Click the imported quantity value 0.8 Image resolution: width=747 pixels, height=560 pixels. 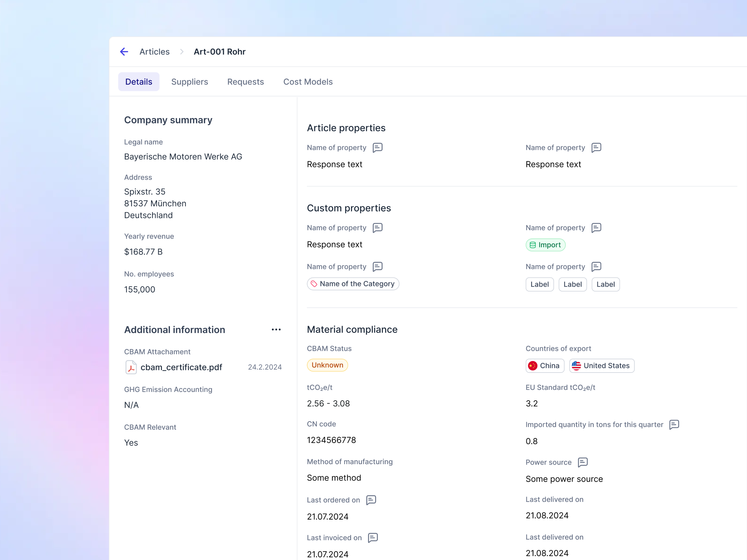[x=532, y=441]
